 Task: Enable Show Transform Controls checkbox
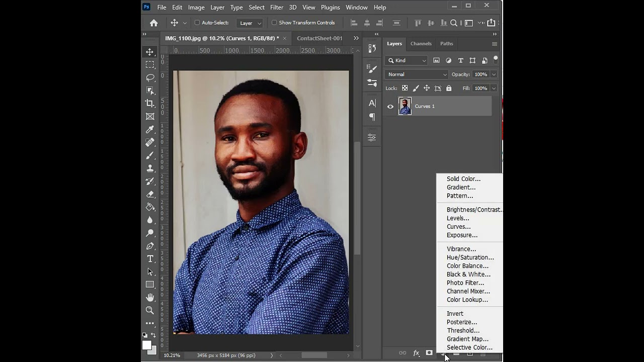(274, 23)
